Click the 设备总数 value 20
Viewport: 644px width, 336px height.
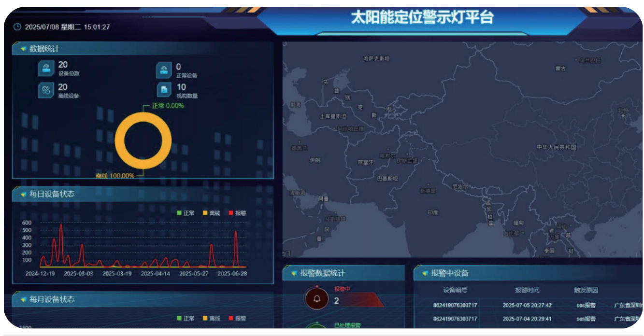coord(63,65)
